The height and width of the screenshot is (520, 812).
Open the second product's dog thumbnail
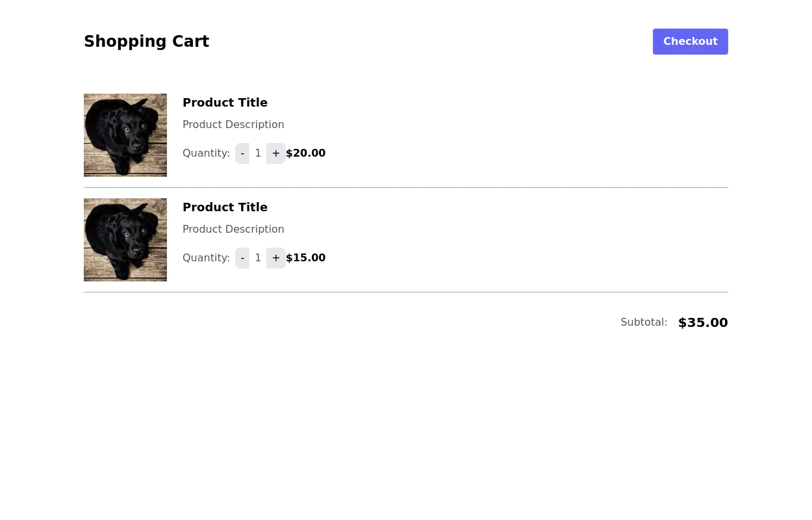[125, 240]
